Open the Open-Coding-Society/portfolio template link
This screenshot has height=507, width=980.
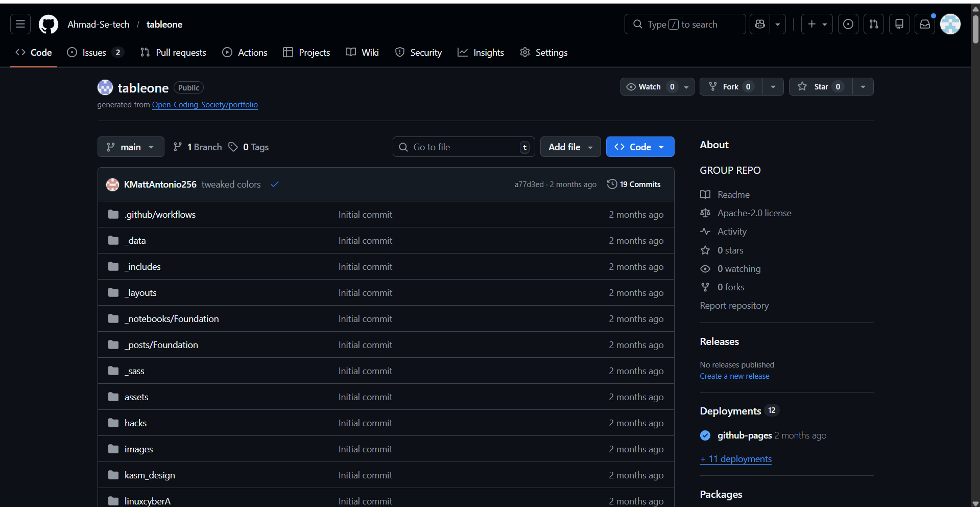(205, 105)
